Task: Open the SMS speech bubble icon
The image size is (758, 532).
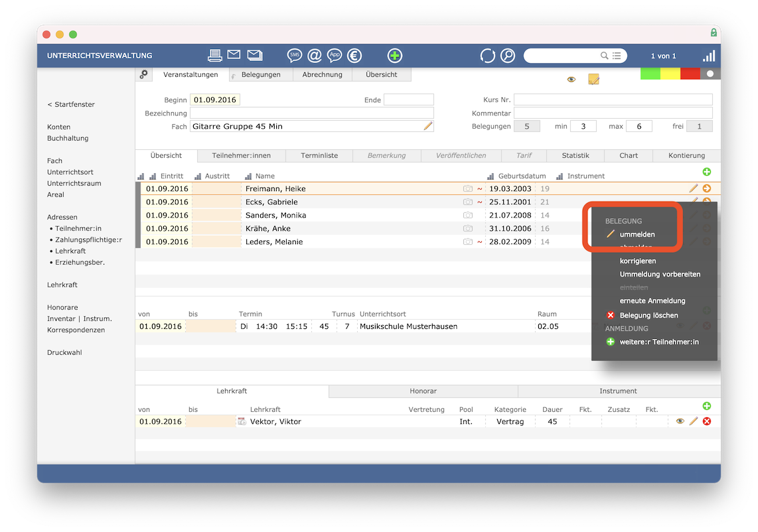Action: point(295,56)
